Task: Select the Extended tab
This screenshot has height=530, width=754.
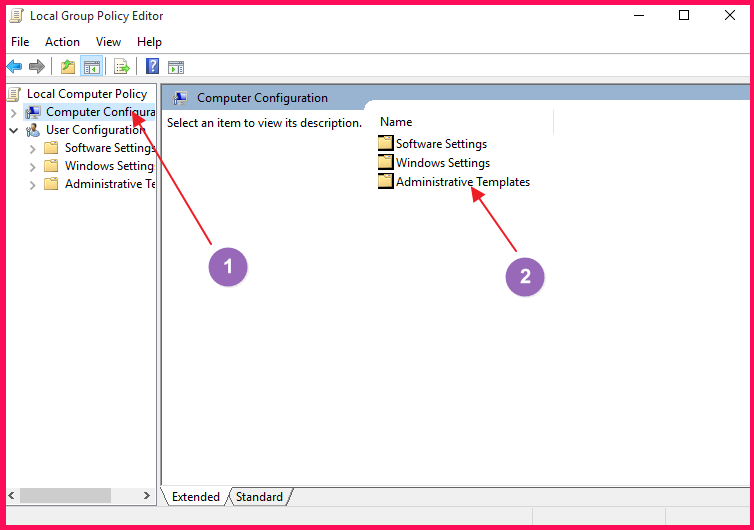Action: (196, 497)
